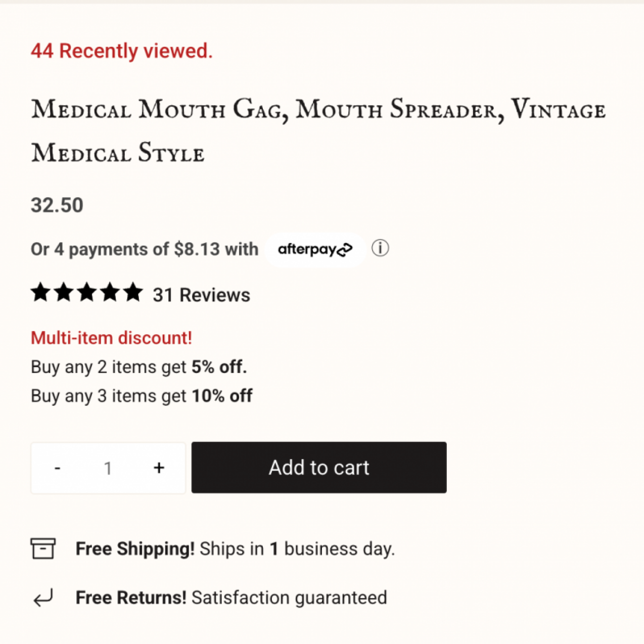Click the 5% off discount line
The width and height of the screenshot is (644, 644).
point(139,366)
